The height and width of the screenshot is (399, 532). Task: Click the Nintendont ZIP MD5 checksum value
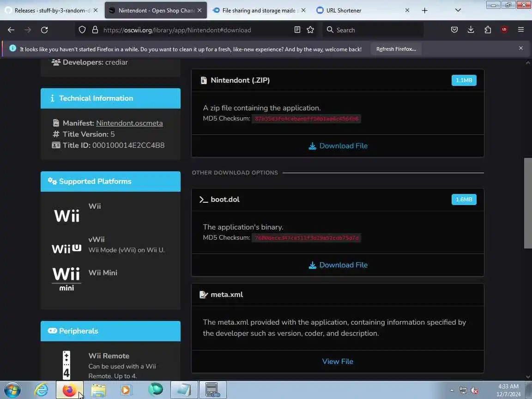pyautogui.click(x=306, y=119)
